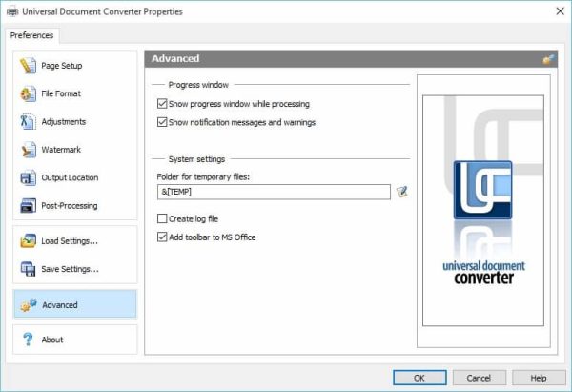Click the edit icon beside temporary folder field
572x392 pixels.
coord(401,192)
